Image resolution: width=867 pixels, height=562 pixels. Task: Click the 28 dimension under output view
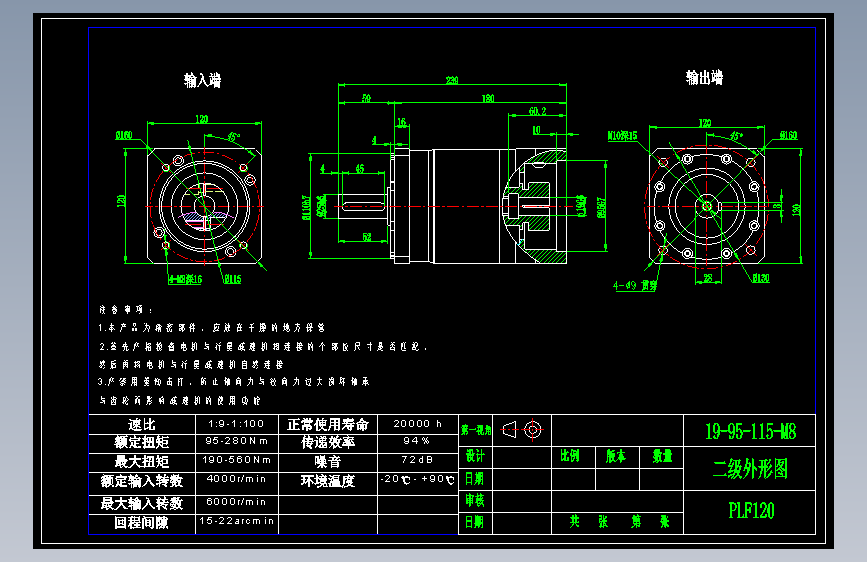708,278
